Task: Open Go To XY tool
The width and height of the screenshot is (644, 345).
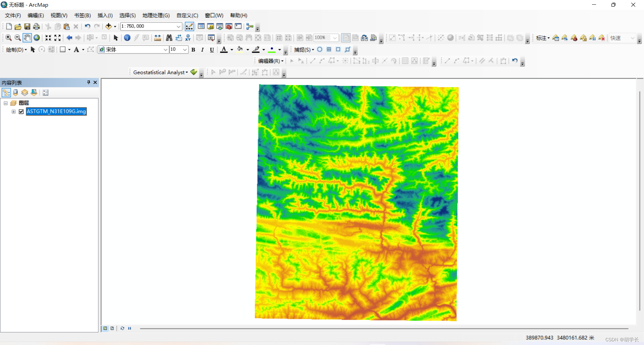Action: pos(188,38)
